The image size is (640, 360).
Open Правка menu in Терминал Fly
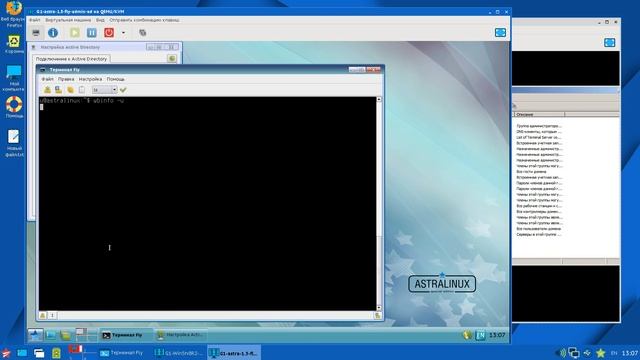coord(66,79)
